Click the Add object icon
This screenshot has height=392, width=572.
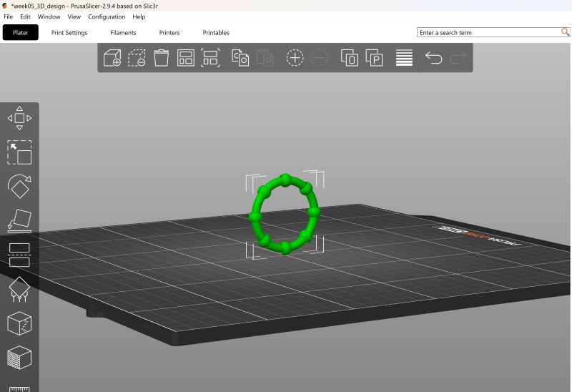[112, 58]
